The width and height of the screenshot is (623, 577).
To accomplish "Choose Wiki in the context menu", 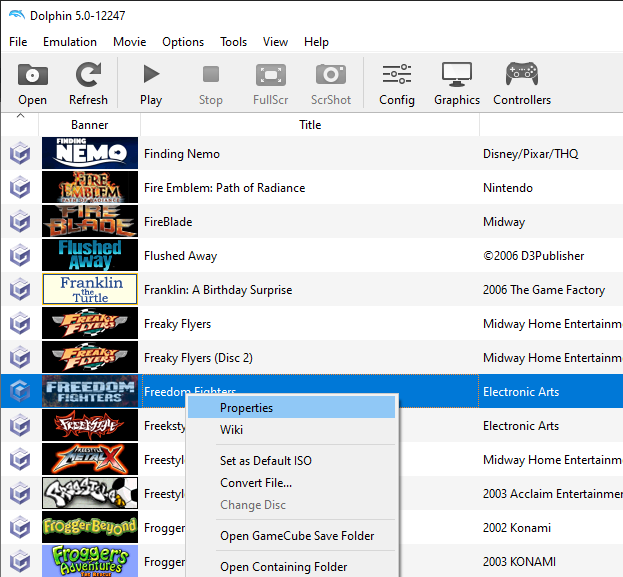I will tap(291, 430).
